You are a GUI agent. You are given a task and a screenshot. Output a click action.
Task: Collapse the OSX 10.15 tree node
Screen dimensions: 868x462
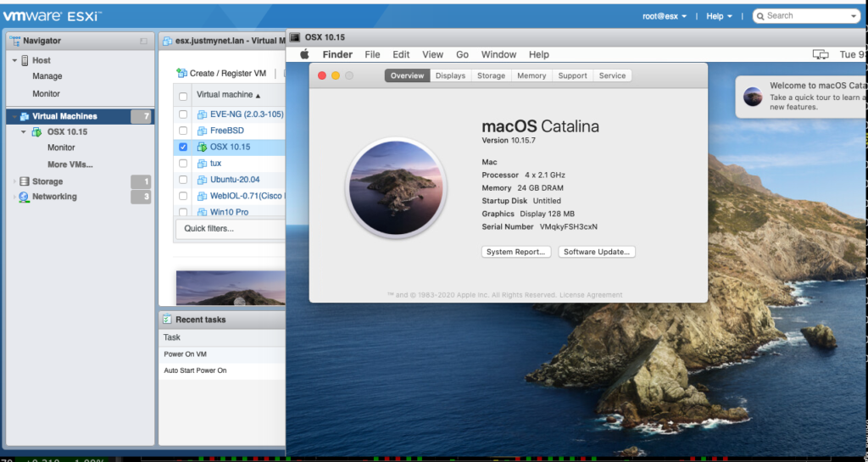(24, 131)
